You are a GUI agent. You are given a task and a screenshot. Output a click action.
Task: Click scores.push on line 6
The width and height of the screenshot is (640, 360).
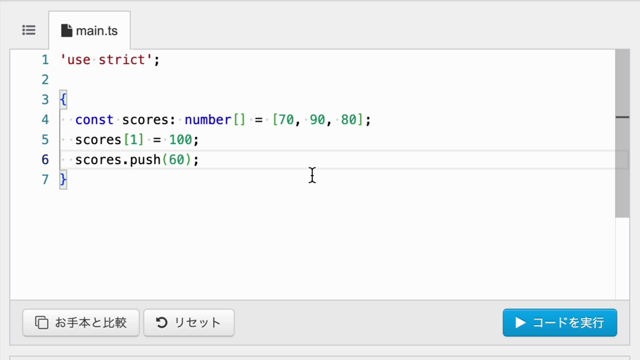tap(118, 160)
